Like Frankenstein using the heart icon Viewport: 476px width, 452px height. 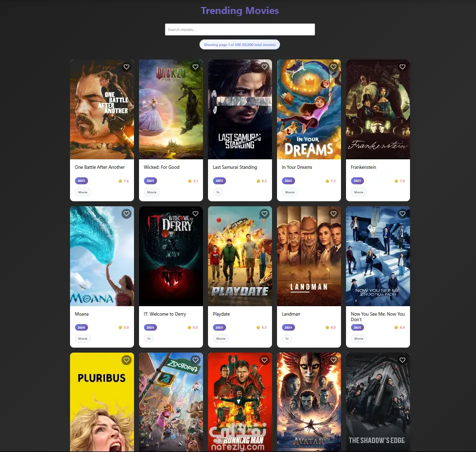[x=402, y=67]
